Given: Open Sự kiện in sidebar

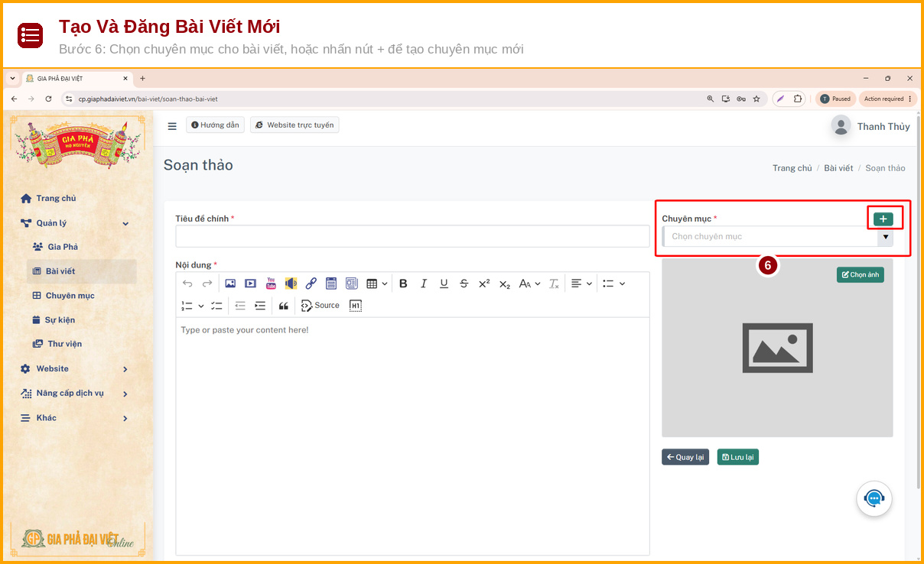Looking at the screenshot, I should point(54,320).
